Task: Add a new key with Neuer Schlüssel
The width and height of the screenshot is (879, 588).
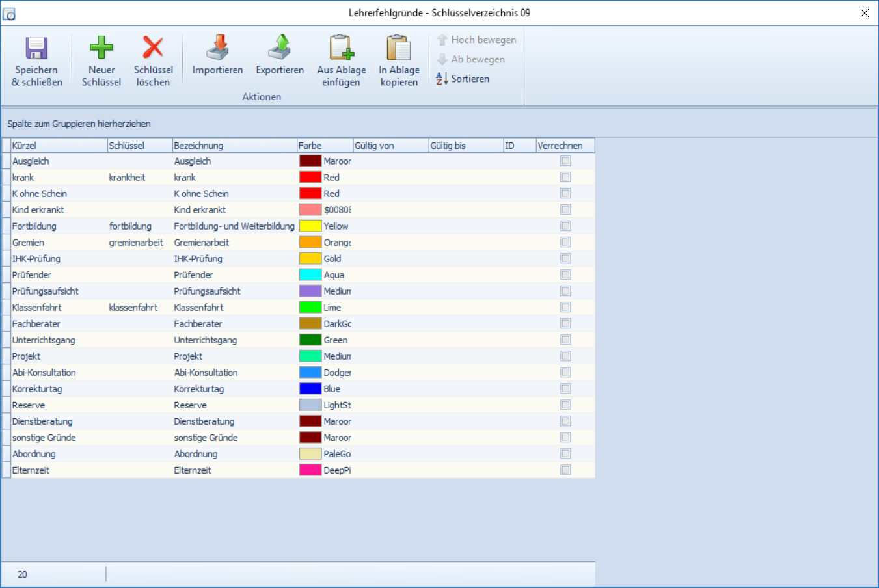Action: coord(101,49)
